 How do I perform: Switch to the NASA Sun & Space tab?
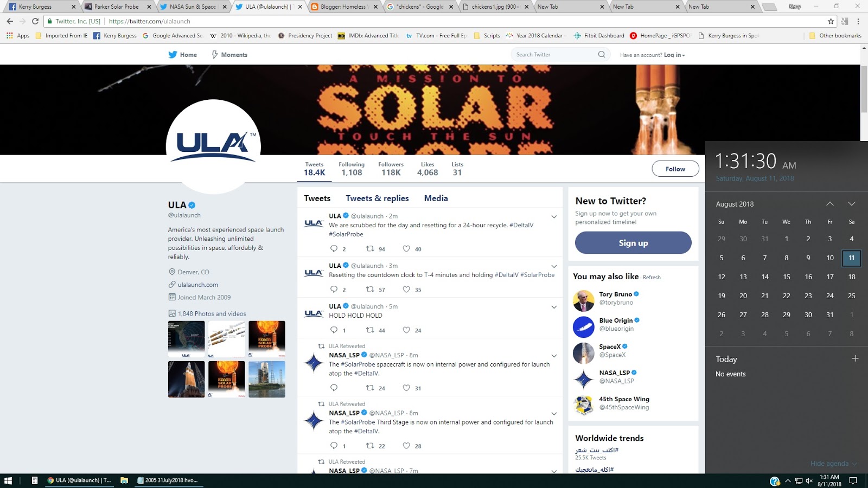click(193, 7)
